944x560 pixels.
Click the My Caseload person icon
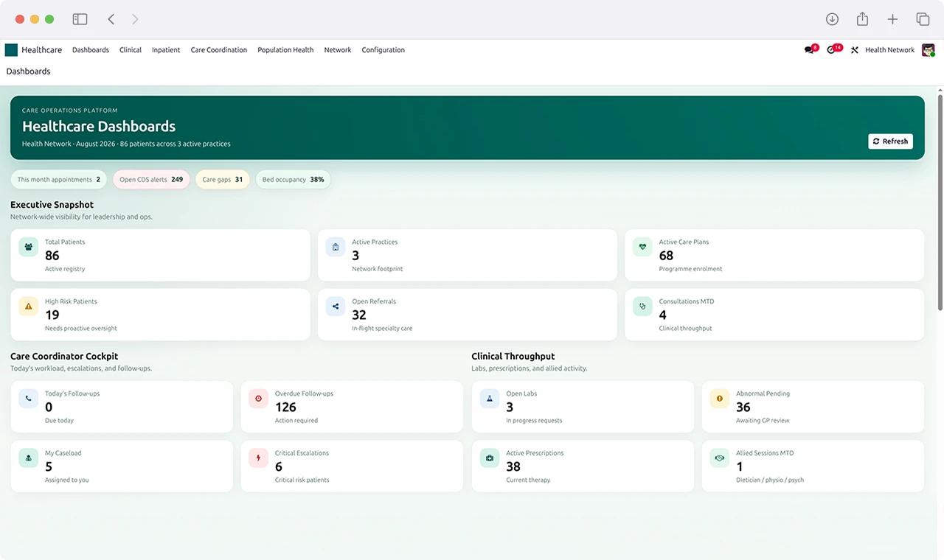tap(29, 458)
